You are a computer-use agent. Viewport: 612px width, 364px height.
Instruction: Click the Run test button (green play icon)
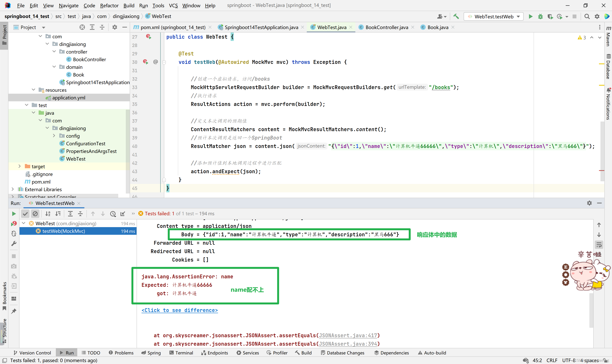tap(13, 213)
